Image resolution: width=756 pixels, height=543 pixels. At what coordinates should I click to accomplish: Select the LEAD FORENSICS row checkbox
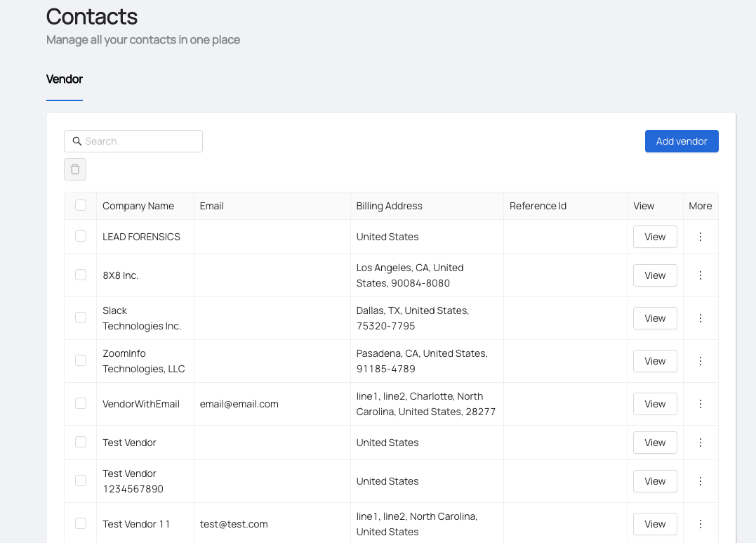click(x=81, y=237)
